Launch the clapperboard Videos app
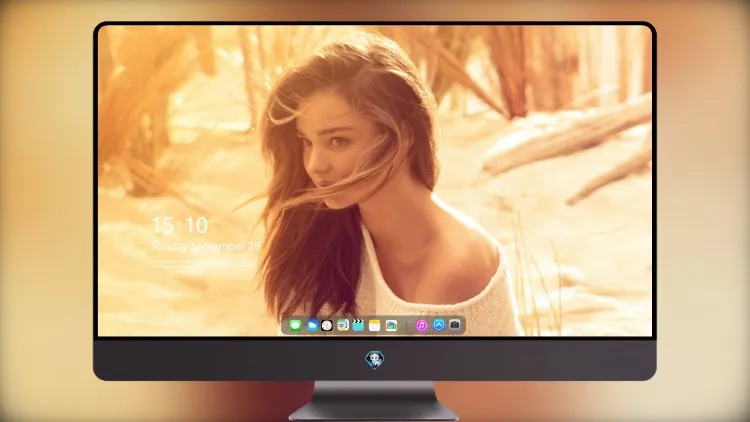 (x=358, y=325)
